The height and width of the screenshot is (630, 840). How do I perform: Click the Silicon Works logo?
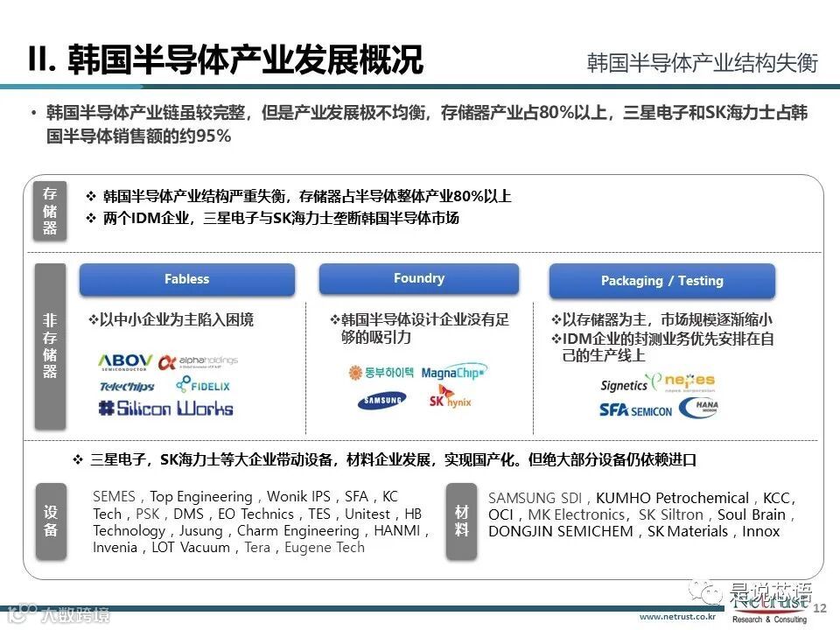[x=165, y=409]
